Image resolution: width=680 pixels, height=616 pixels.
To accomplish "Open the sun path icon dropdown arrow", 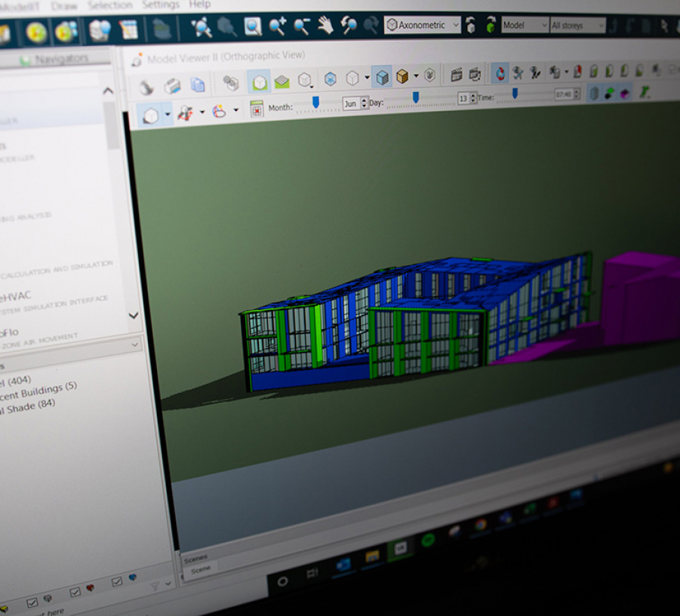I will 236,110.
